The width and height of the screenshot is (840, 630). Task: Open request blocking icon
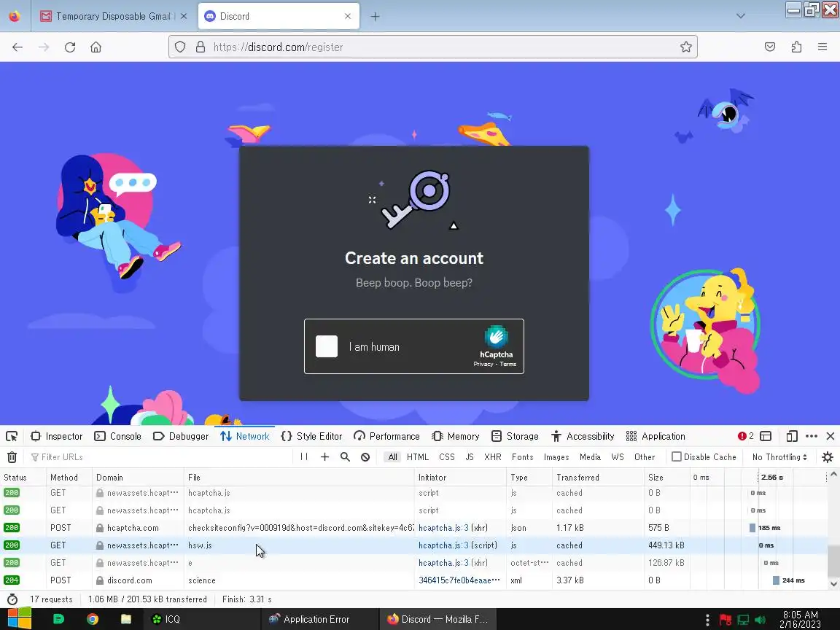[365, 457]
